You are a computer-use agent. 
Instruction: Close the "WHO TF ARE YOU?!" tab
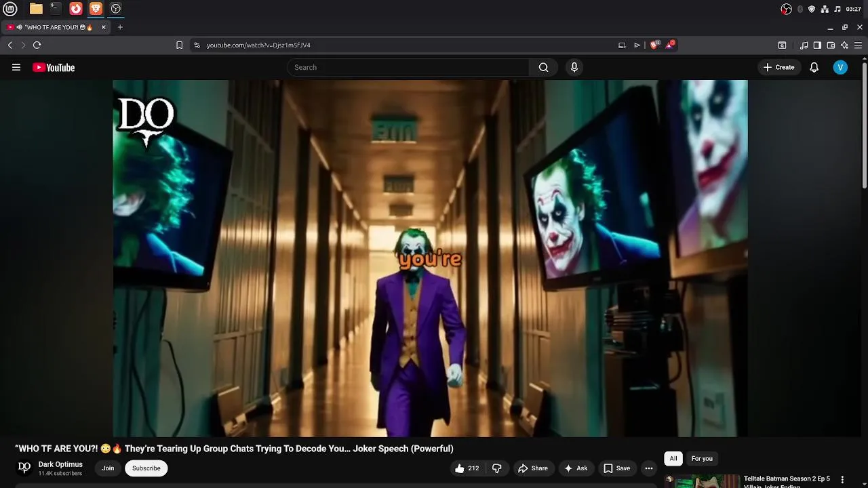click(103, 27)
